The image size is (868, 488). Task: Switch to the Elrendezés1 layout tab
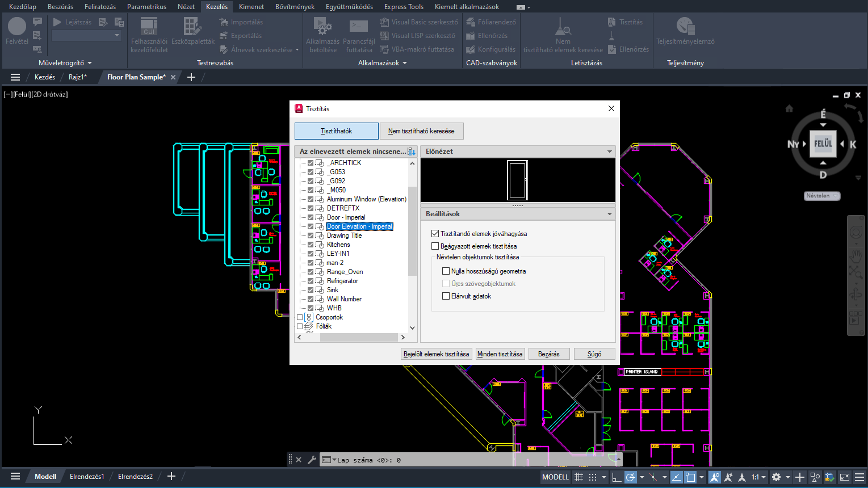point(87,477)
